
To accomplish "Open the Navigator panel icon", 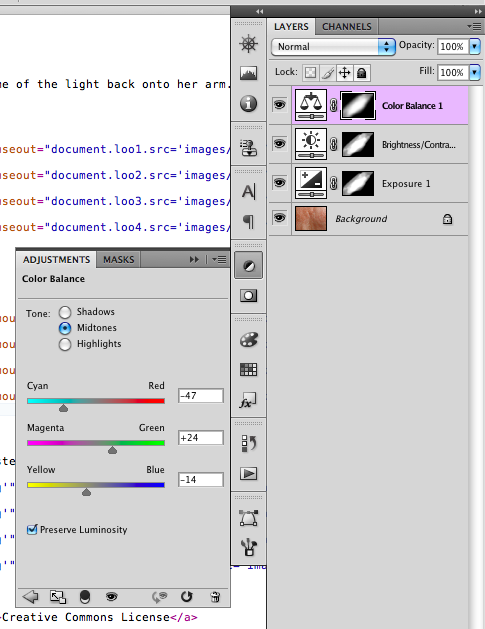I will (x=248, y=43).
